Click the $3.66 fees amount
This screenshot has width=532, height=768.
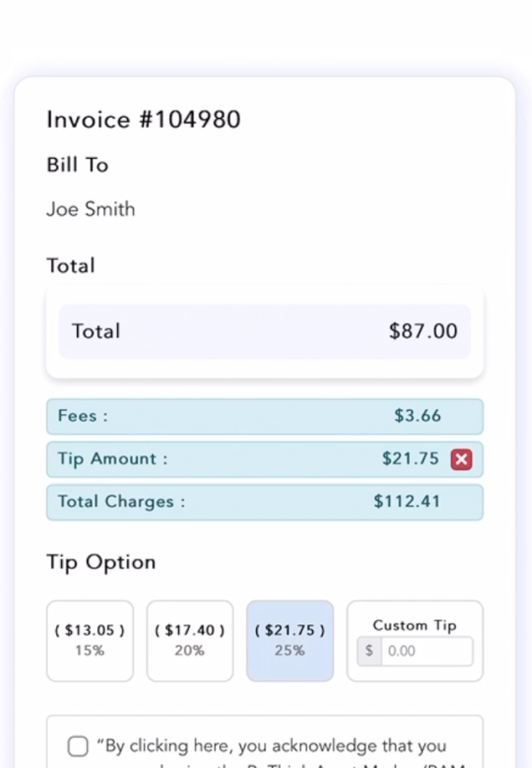[x=418, y=416]
